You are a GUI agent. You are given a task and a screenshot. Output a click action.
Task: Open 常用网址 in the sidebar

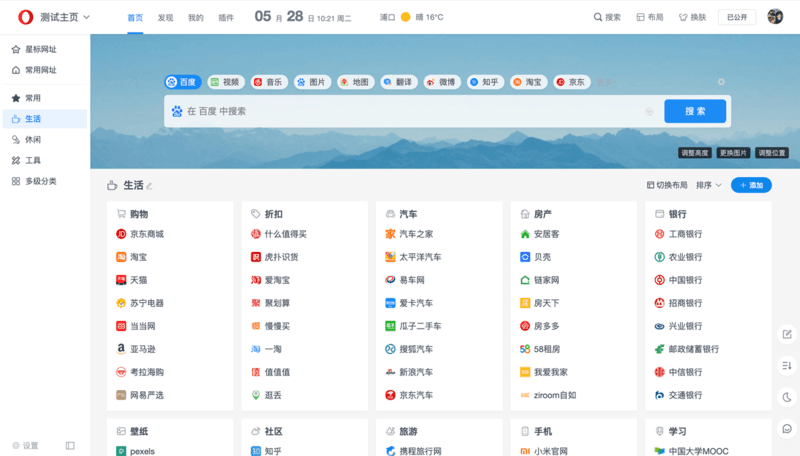pos(34,70)
